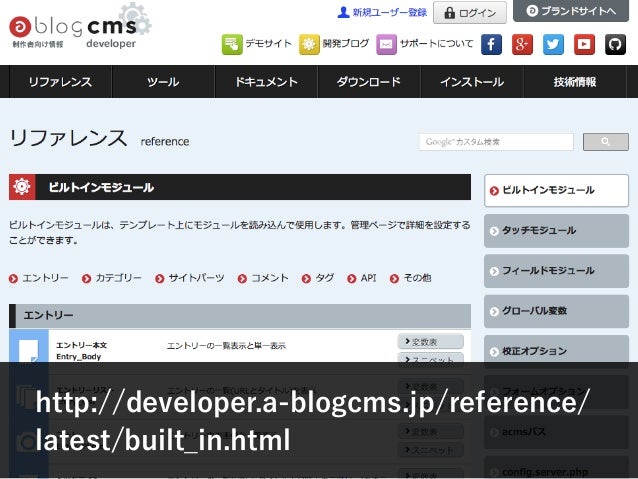
Task: Open sidebar フィールドモジュール item
Action: 556,271
